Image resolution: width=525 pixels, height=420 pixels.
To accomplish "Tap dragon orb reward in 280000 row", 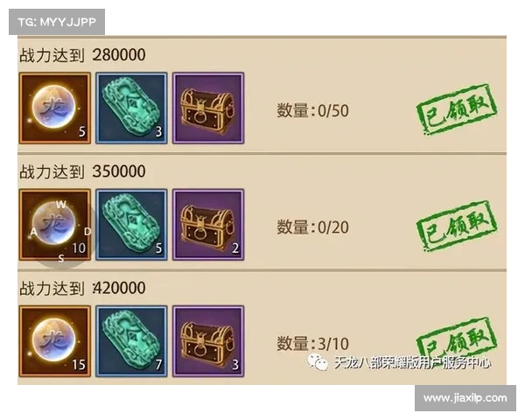I will click(55, 108).
